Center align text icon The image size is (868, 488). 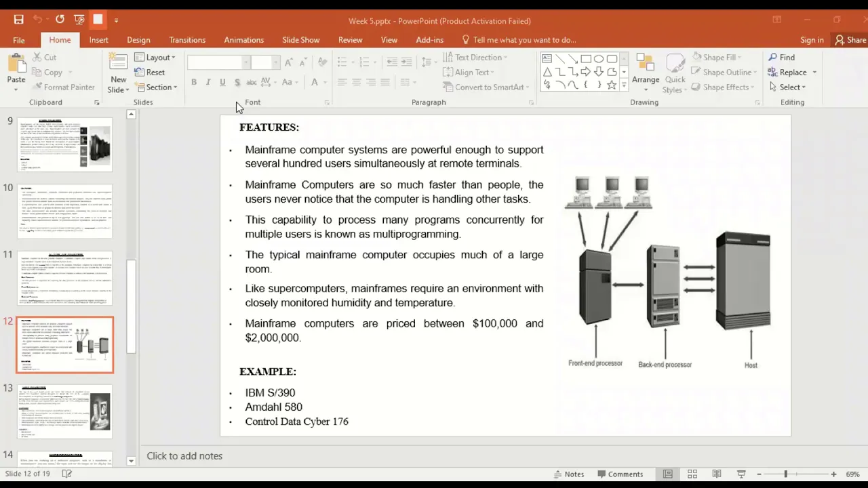pyautogui.click(x=357, y=82)
